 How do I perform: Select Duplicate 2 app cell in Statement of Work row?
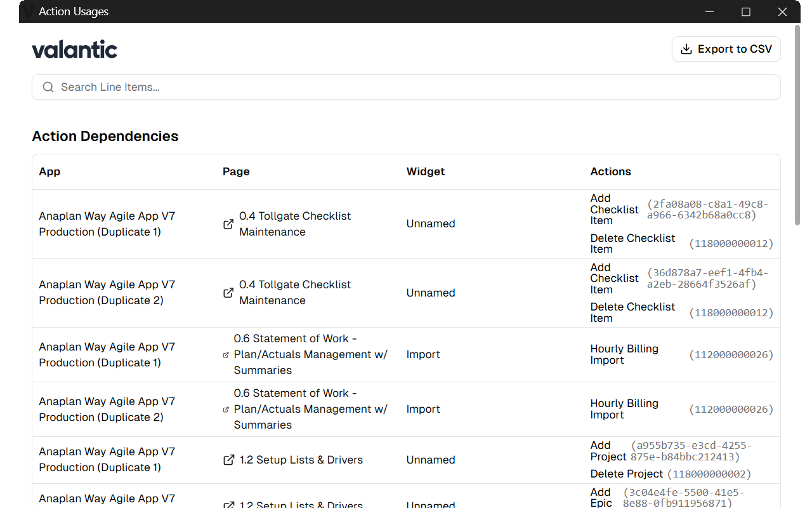tap(107, 410)
